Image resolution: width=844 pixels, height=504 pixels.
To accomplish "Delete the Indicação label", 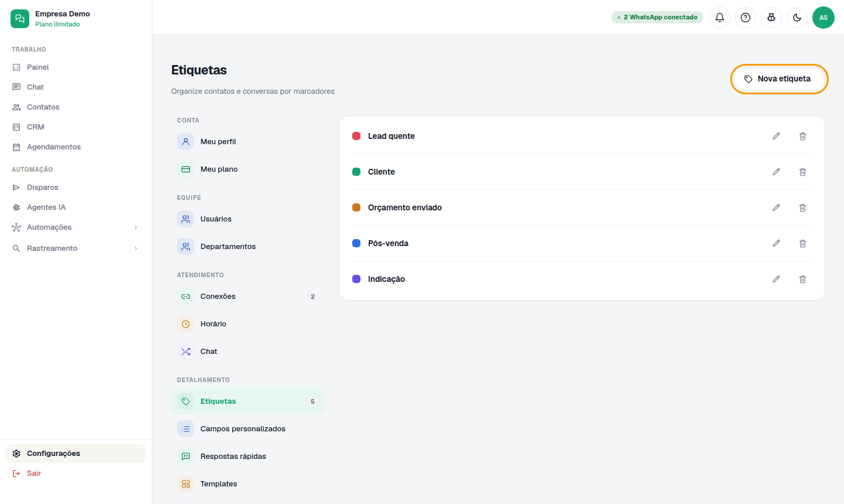I will [802, 279].
